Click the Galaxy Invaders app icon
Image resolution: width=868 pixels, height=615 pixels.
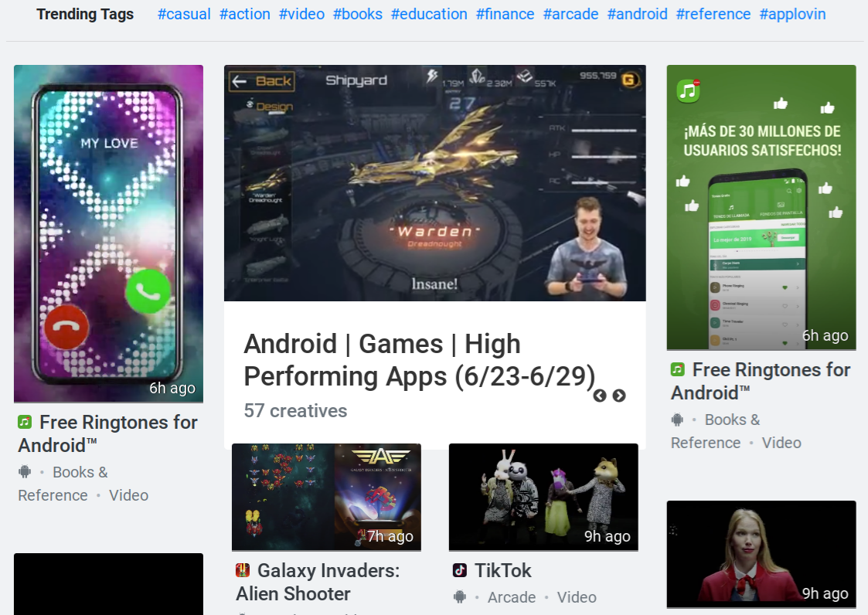point(243,570)
